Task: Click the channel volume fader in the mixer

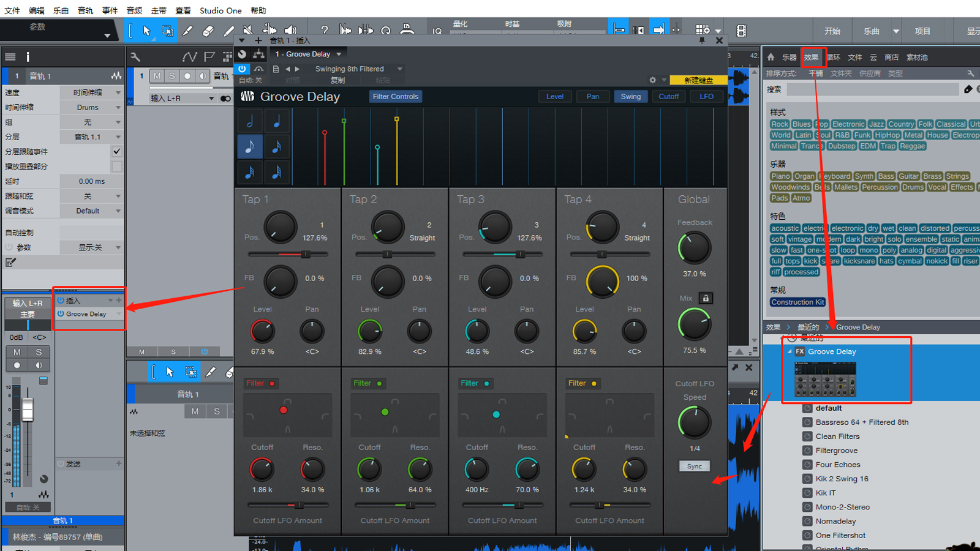Action: tap(28, 409)
